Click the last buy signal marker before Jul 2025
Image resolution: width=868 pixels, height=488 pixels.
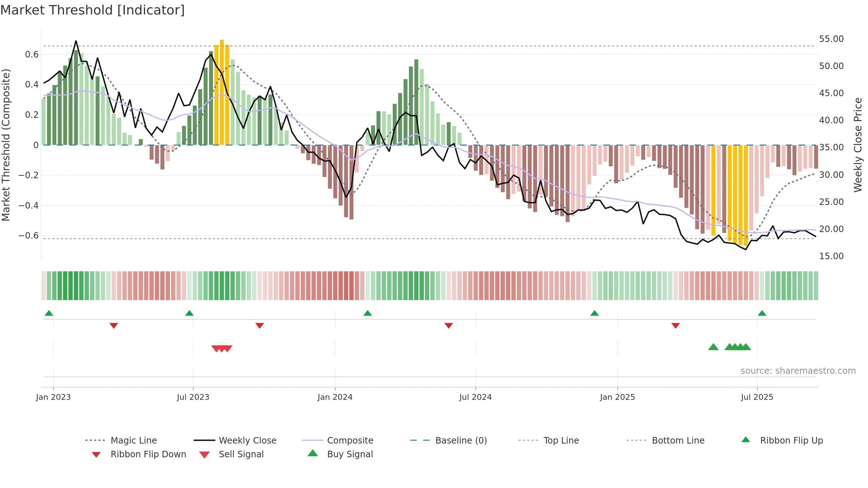pos(746,347)
